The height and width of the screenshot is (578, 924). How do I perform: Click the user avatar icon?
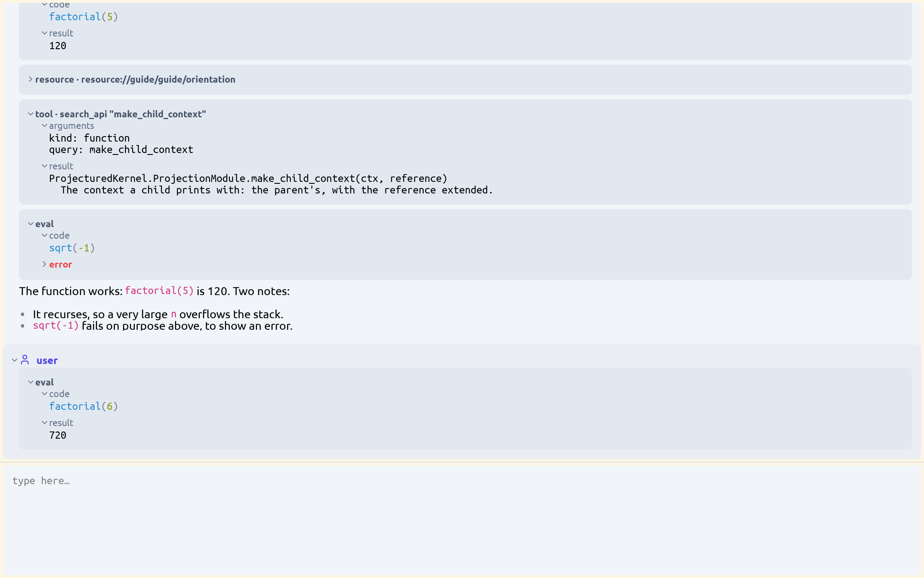(25, 360)
